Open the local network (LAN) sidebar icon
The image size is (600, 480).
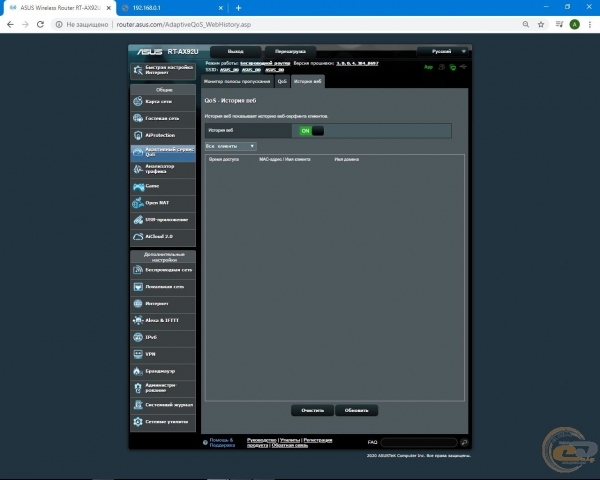click(138, 287)
